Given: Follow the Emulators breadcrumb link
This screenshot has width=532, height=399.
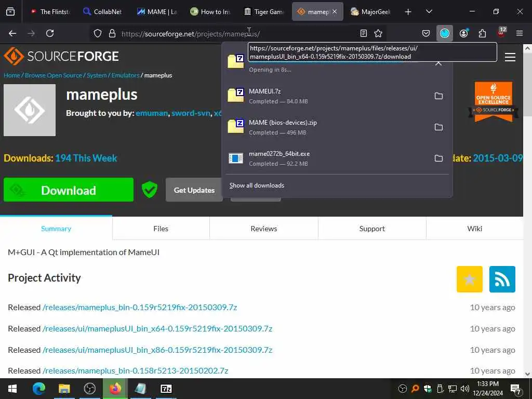Looking at the screenshot, I should pos(126,75).
